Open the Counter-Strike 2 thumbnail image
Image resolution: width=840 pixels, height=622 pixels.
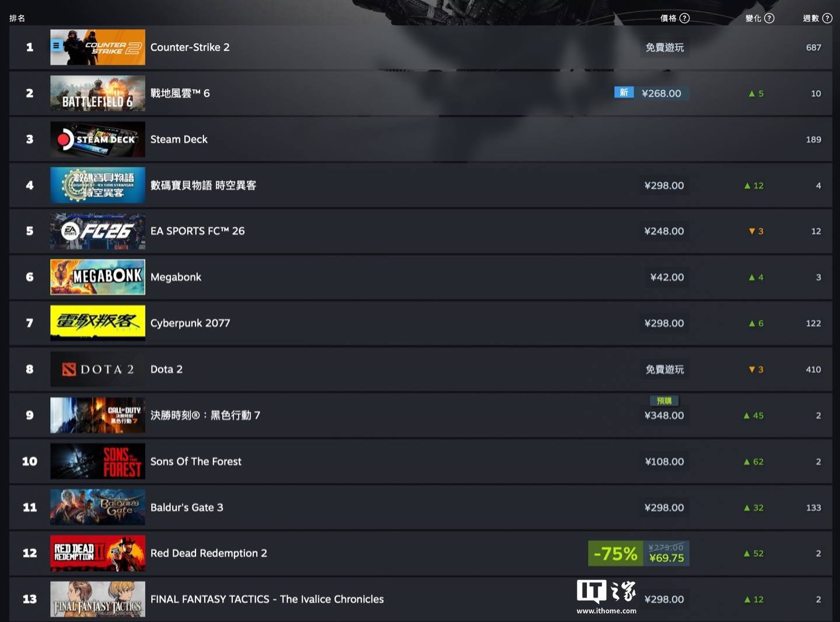tap(97, 47)
